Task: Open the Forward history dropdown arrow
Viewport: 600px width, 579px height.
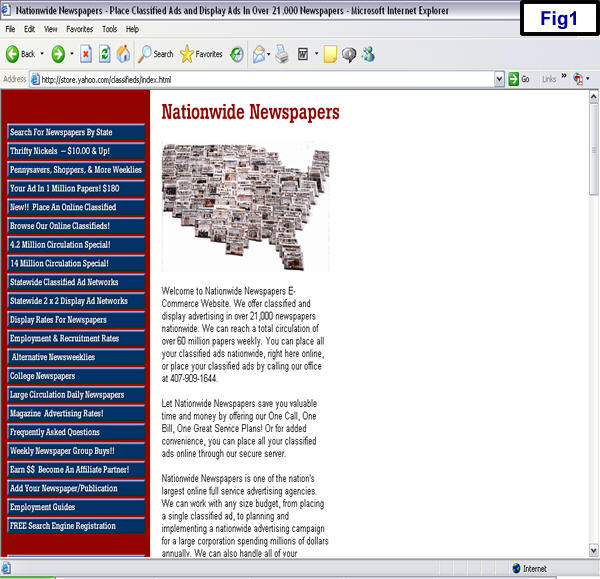Action: coord(72,54)
